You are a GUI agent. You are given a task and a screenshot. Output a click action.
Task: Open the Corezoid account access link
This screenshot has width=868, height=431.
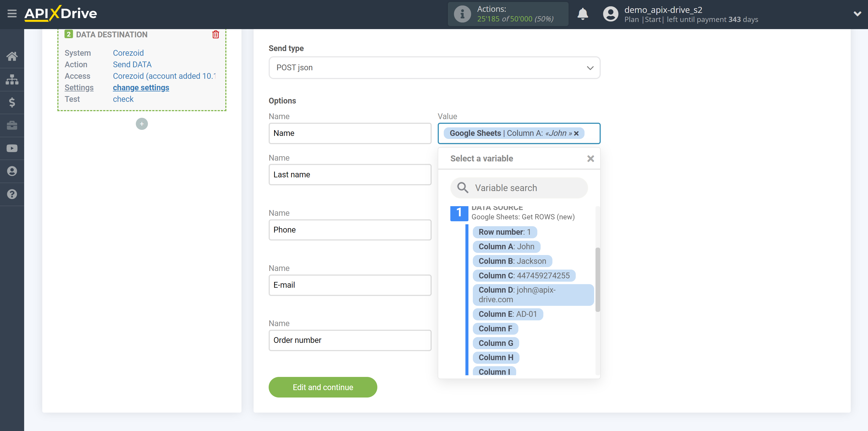[164, 76]
